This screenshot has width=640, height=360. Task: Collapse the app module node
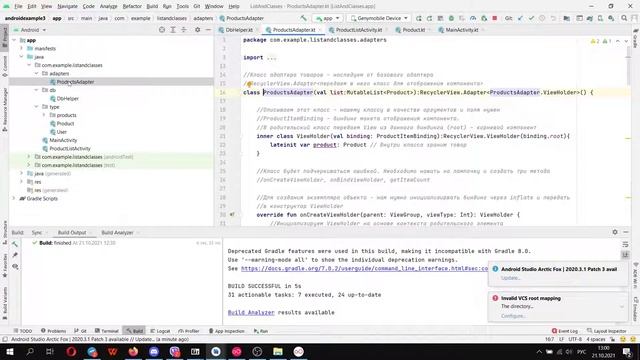point(14,40)
